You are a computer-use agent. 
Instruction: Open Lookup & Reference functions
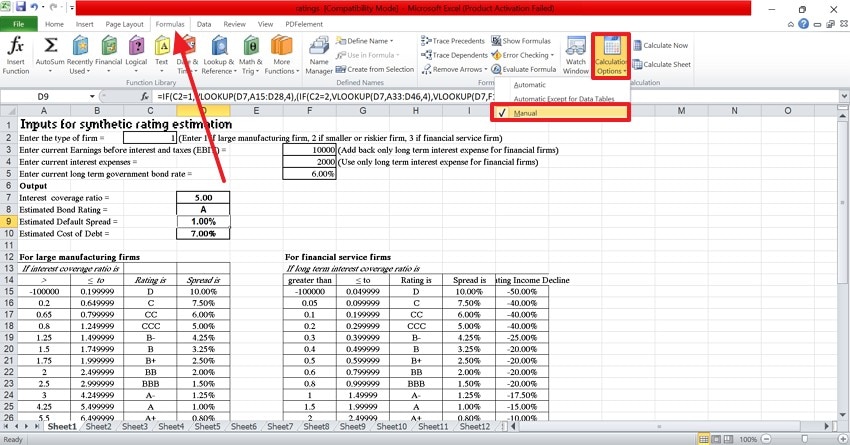point(219,55)
